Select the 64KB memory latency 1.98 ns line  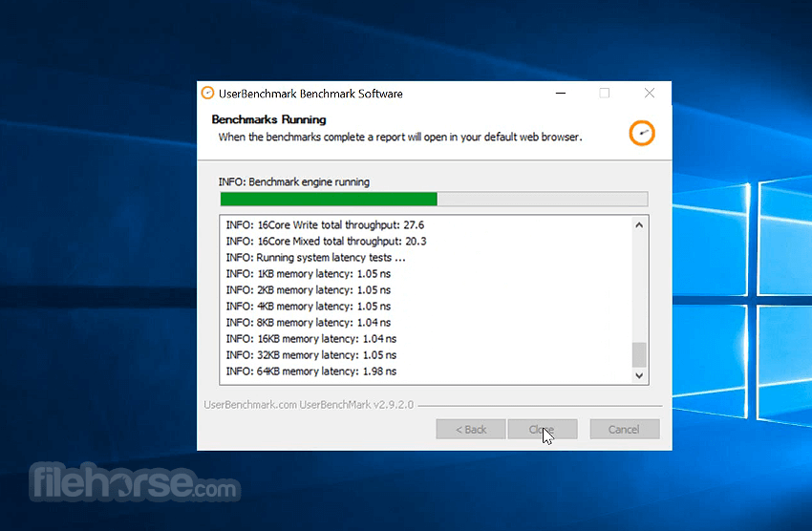pos(310,372)
